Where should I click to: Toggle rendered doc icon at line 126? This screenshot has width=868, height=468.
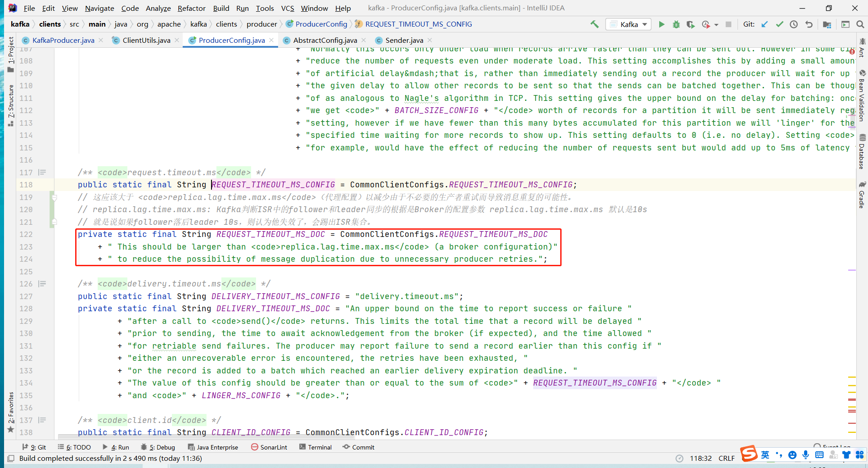pos(42,284)
